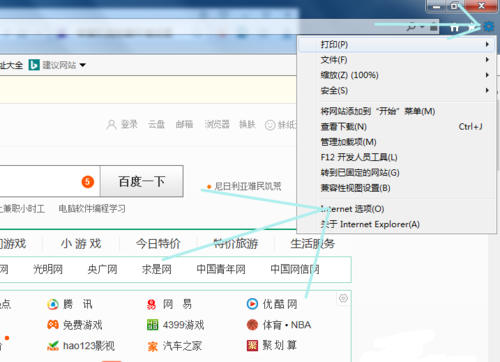Click the 建议网站 favorites bar item
Viewport: 500px width, 362px height.
pos(57,65)
